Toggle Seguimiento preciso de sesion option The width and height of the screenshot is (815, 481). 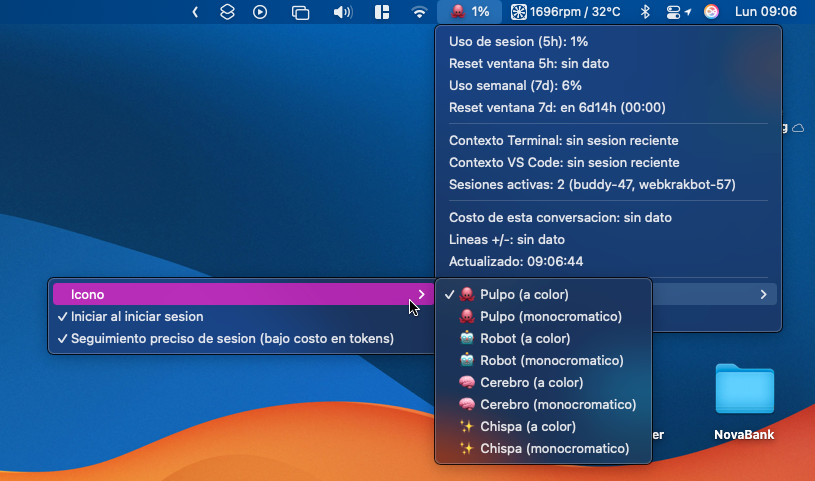(242, 339)
